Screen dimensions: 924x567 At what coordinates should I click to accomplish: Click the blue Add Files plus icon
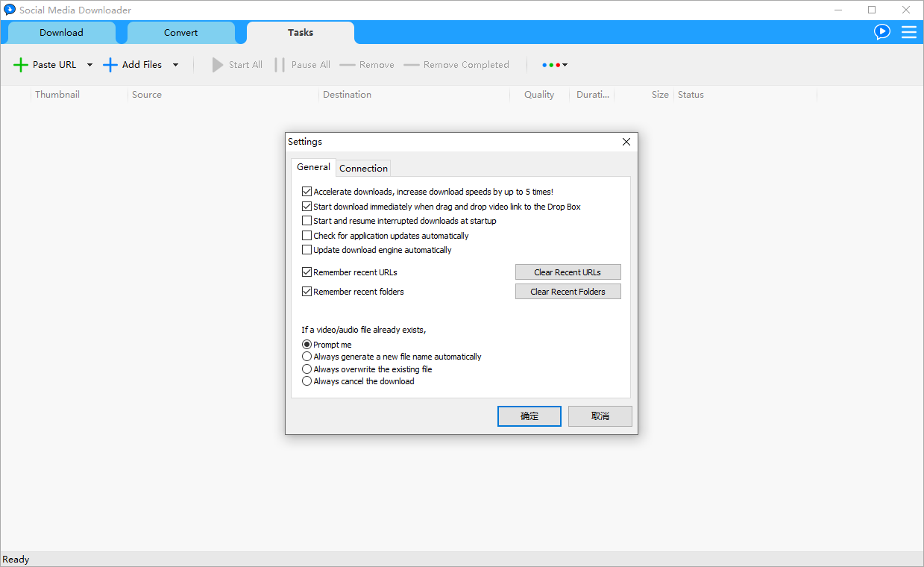click(x=110, y=65)
